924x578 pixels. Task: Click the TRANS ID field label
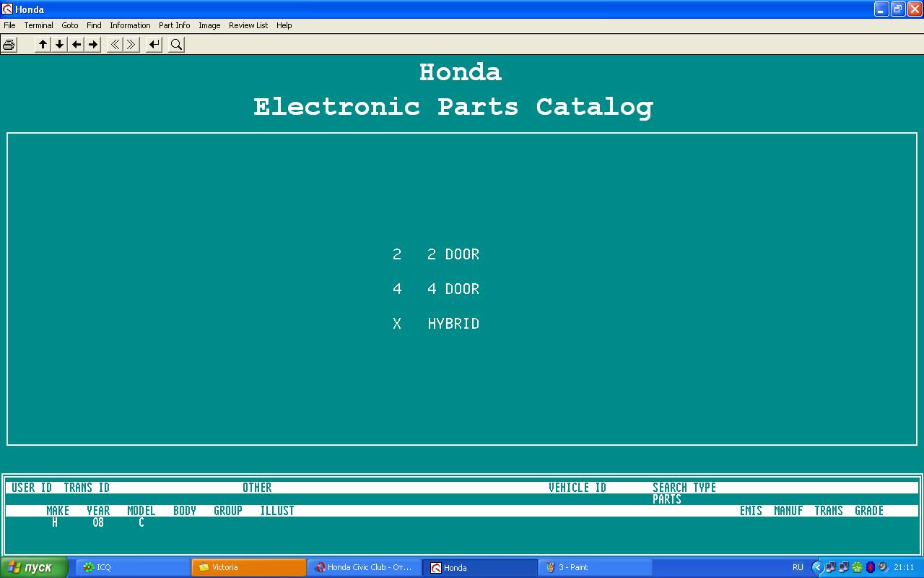click(x=87, y=488)
